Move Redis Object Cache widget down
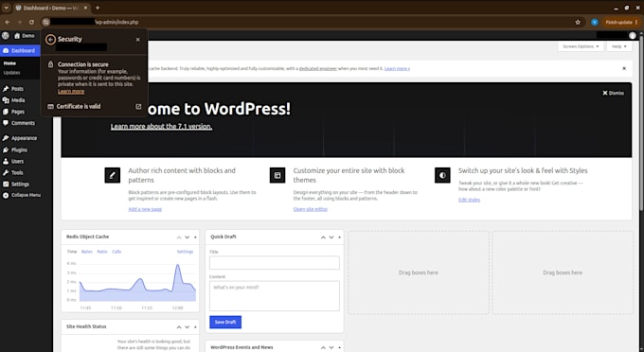644x352 pixels. tap(188, 238)
